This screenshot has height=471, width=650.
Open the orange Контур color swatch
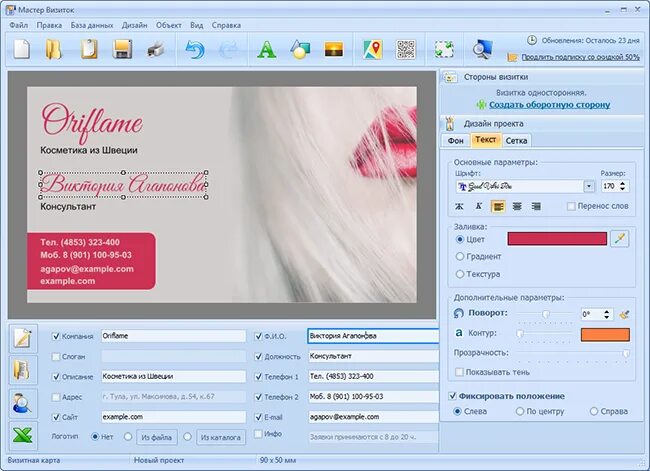tap(605, 335)
